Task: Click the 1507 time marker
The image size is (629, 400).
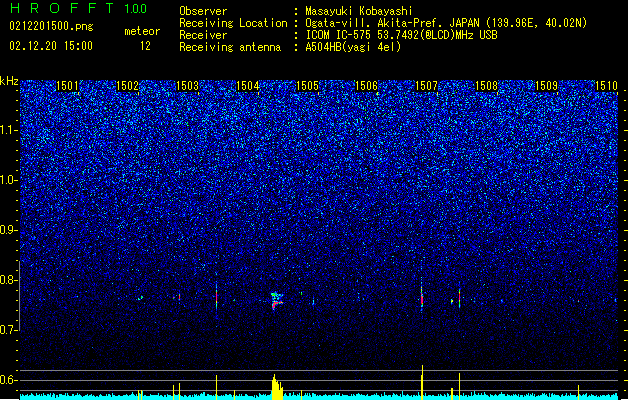Action: 426,86
